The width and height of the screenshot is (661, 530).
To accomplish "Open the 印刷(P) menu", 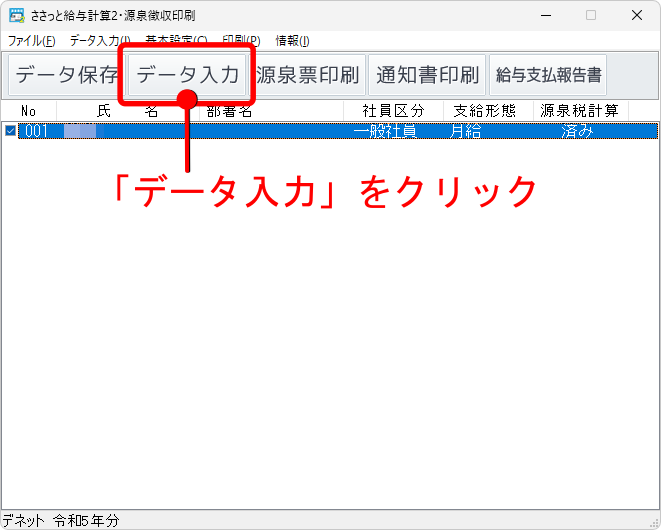I will click(240, 41).
